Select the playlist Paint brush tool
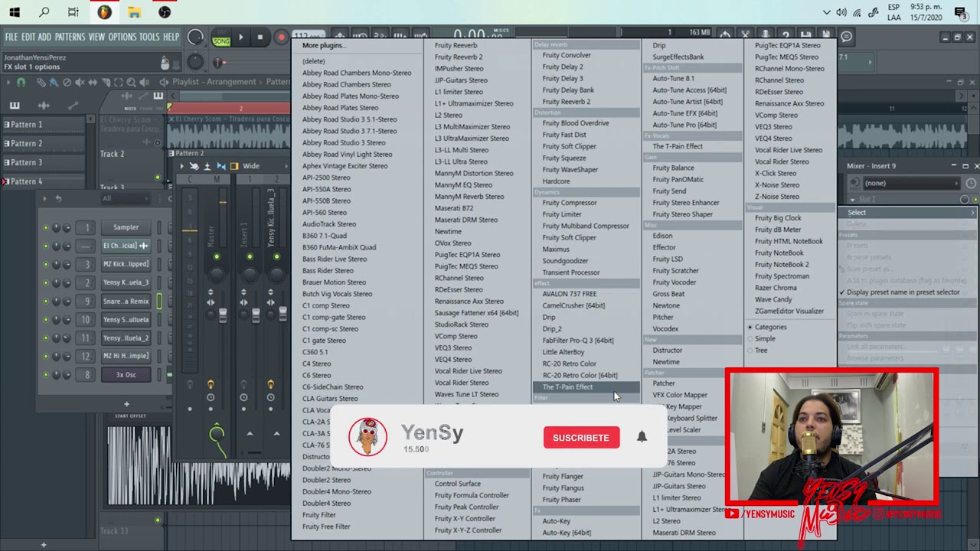Viewport: 980px width, 551px height. (54, 82)
